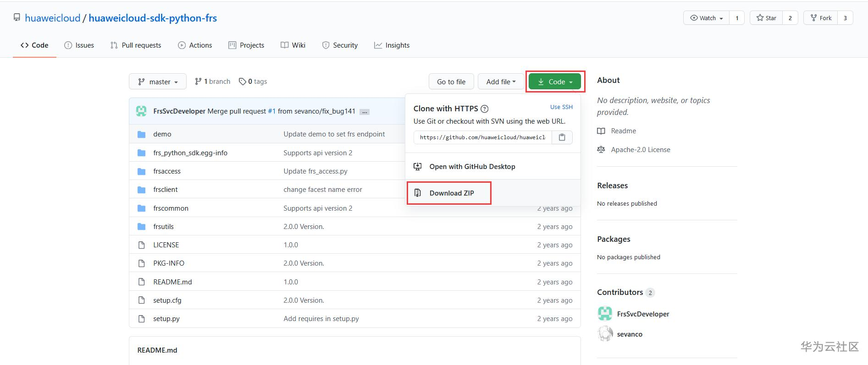Switch to the Issues tab
The image size is (868, 365).
[x=79, y=45]
